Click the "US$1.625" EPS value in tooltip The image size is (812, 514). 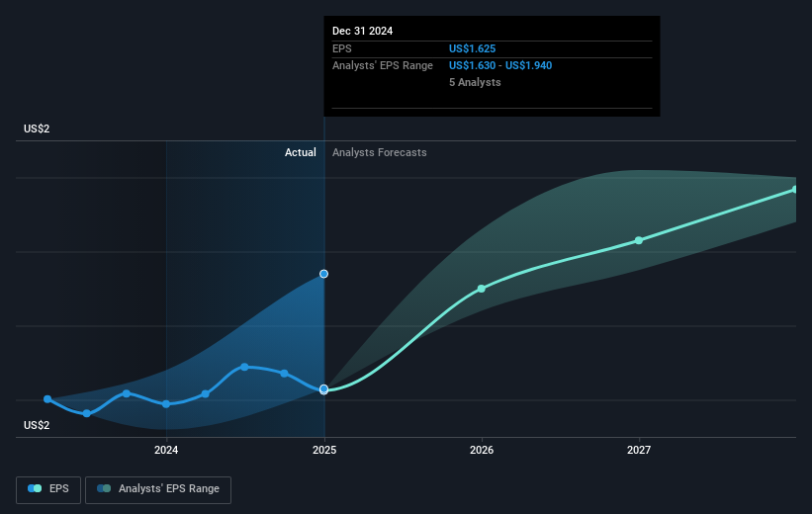[x=473, y=48]
